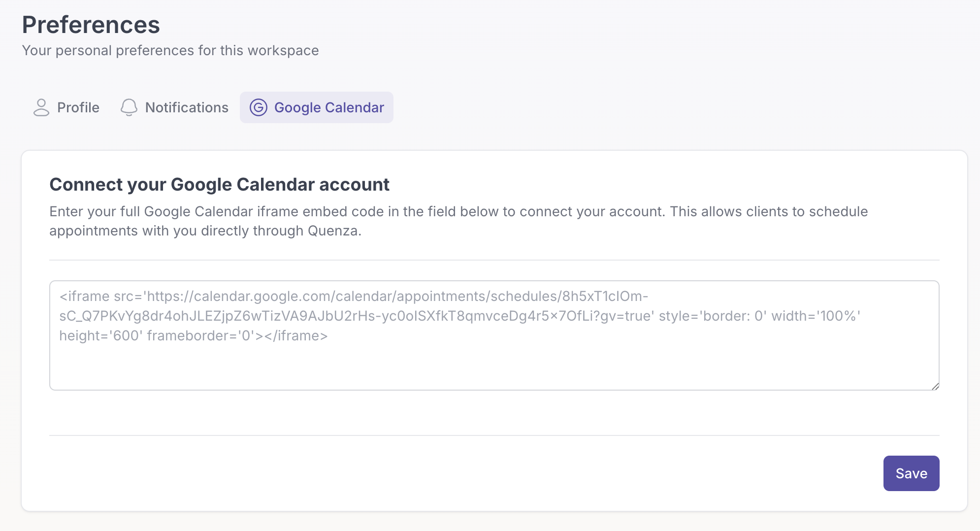
Task: Click the Preferences page heading
Action: [x=91, y=25]
